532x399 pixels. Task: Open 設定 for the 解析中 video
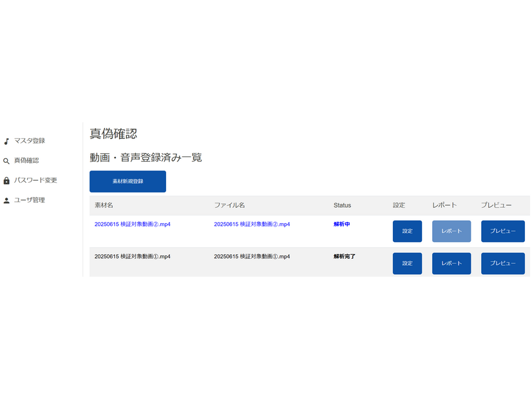click(x=407, y=230)
